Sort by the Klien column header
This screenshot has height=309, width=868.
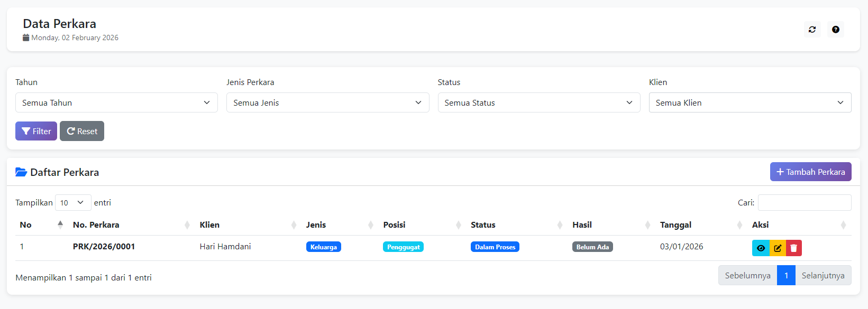(248, 225)
